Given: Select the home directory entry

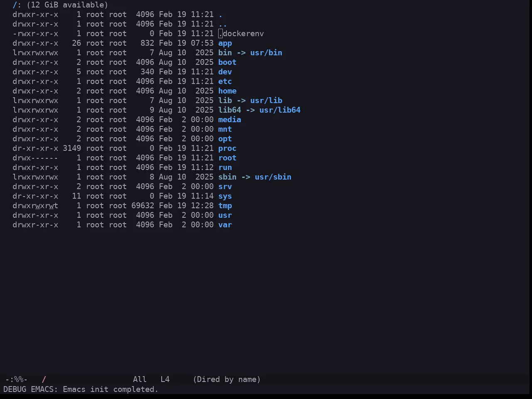Looking at the screenshot, I should pos(227,91).
